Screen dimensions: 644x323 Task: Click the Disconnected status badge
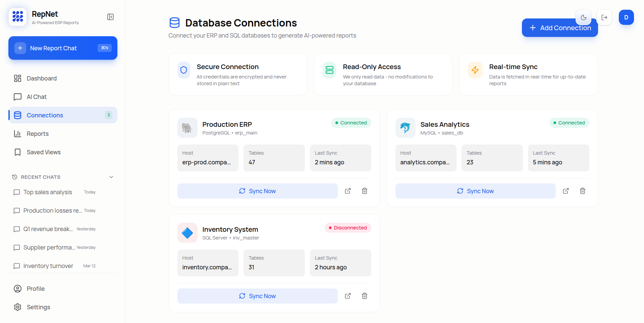click(x=348, y=228)
